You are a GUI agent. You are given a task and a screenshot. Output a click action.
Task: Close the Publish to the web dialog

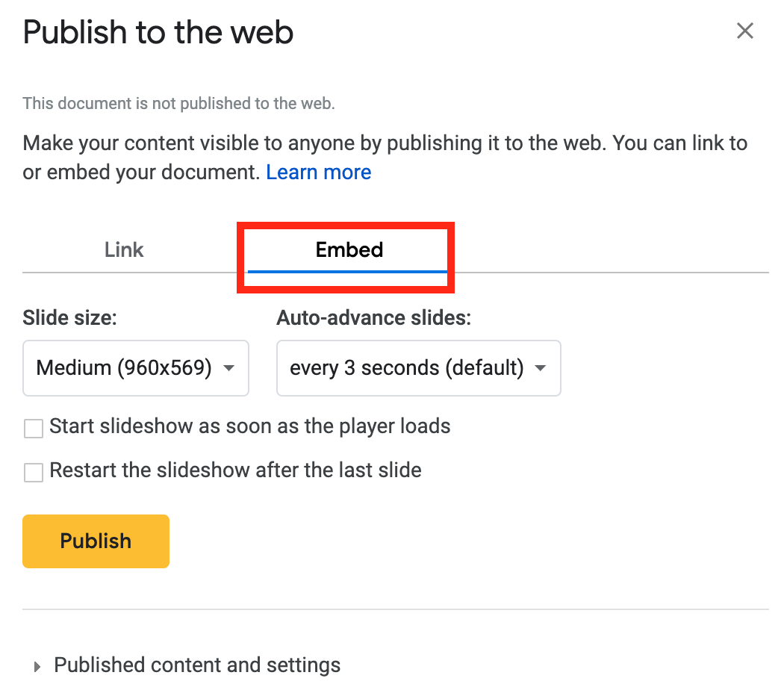click(744, 31)
